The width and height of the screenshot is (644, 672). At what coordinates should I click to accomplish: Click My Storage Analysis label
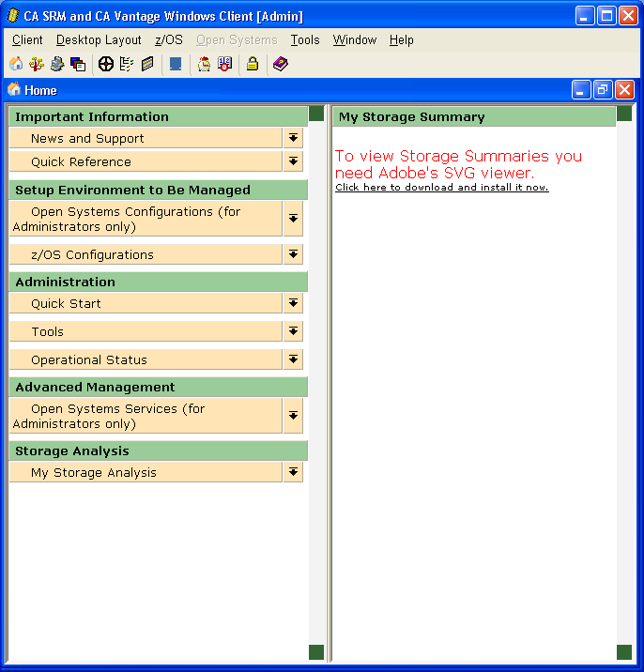[94, 473]
